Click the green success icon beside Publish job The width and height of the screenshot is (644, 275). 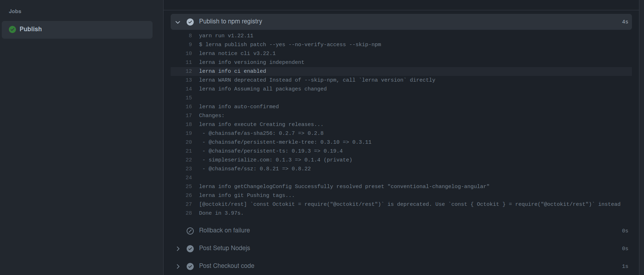point(12,29)
